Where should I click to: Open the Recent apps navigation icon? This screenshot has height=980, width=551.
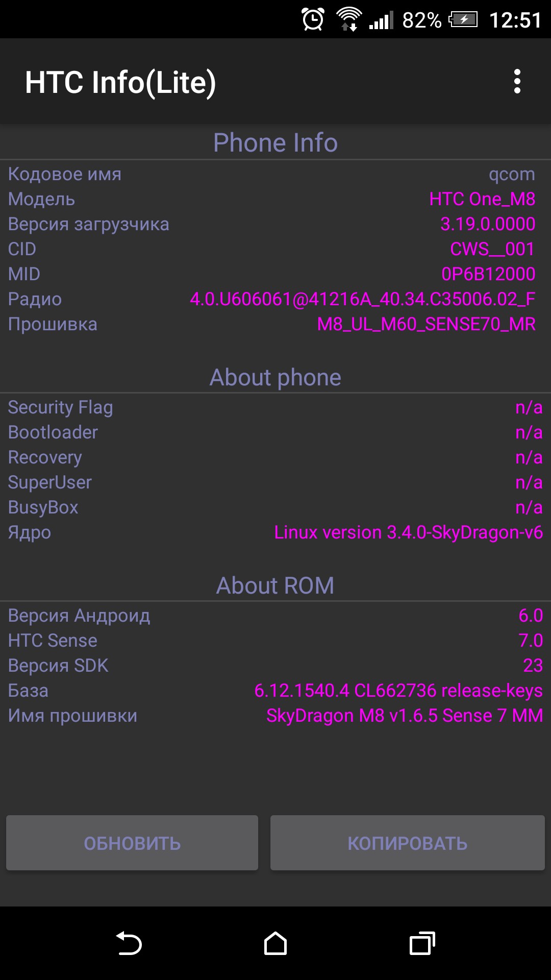click(x=422, y=943)
